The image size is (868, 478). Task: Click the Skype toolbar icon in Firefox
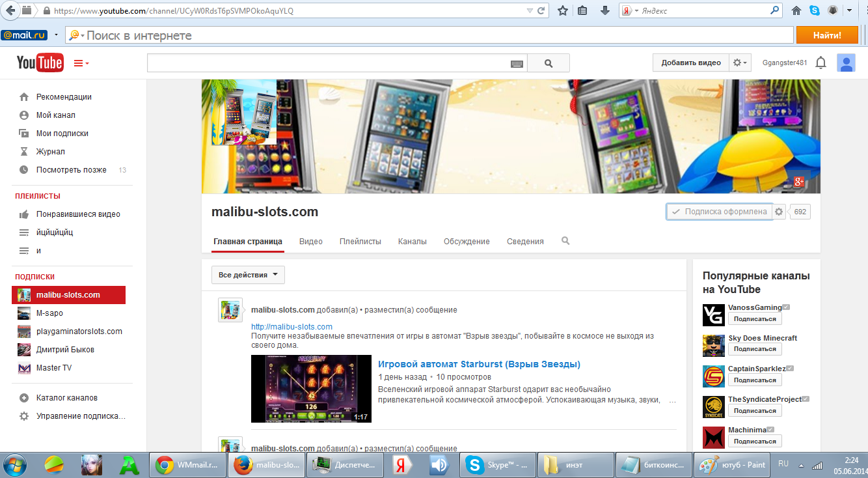coord(815,10)
